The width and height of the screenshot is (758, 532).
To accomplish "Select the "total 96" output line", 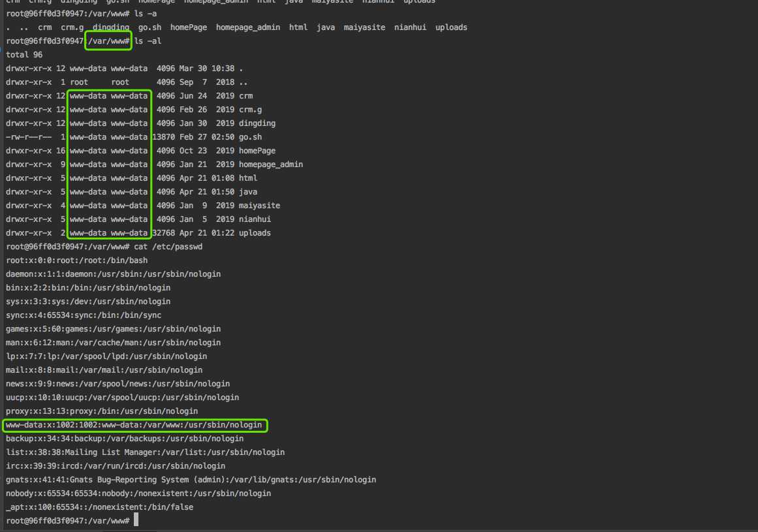I will point(24,55).
